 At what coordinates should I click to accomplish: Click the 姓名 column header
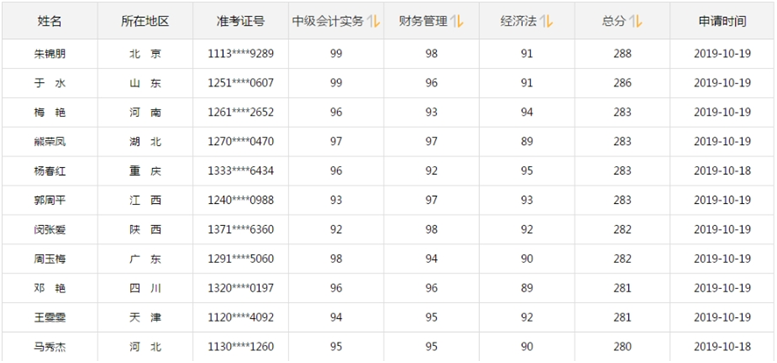pyautogui.click(x=50, y=21)
